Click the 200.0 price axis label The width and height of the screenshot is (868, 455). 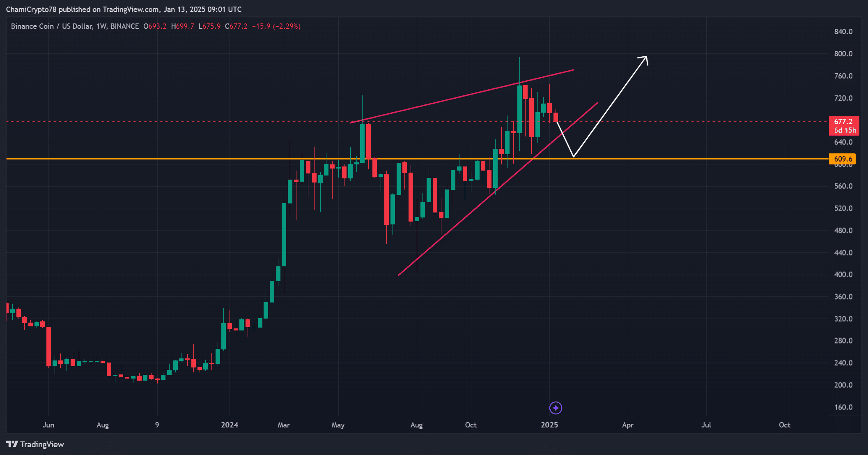pos(843,385)
